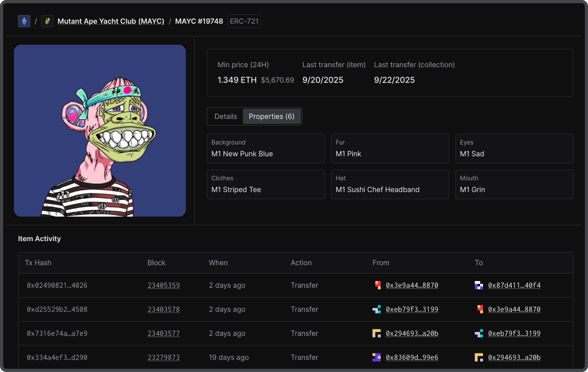Click "19 days ago" timestamp cell
Screen dimensions: 588x372
tap(229, 358)
